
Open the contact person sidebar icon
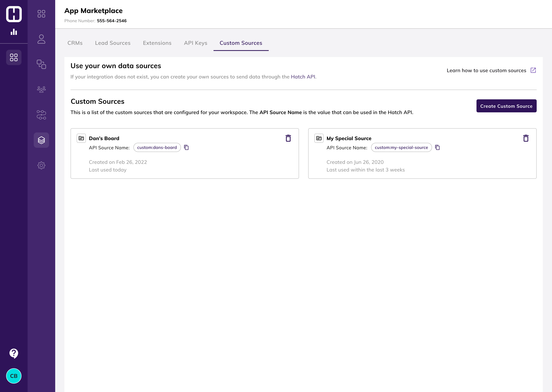coord(41,39)
